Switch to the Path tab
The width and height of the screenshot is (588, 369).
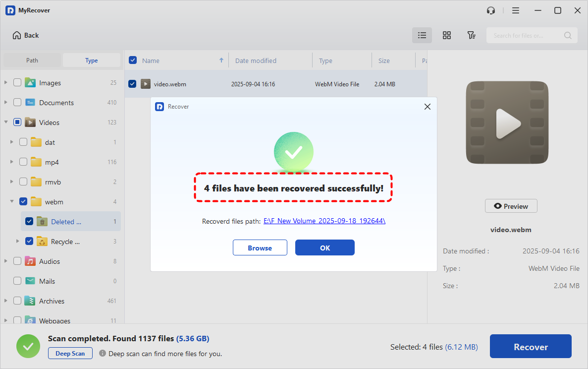[32, 60]
